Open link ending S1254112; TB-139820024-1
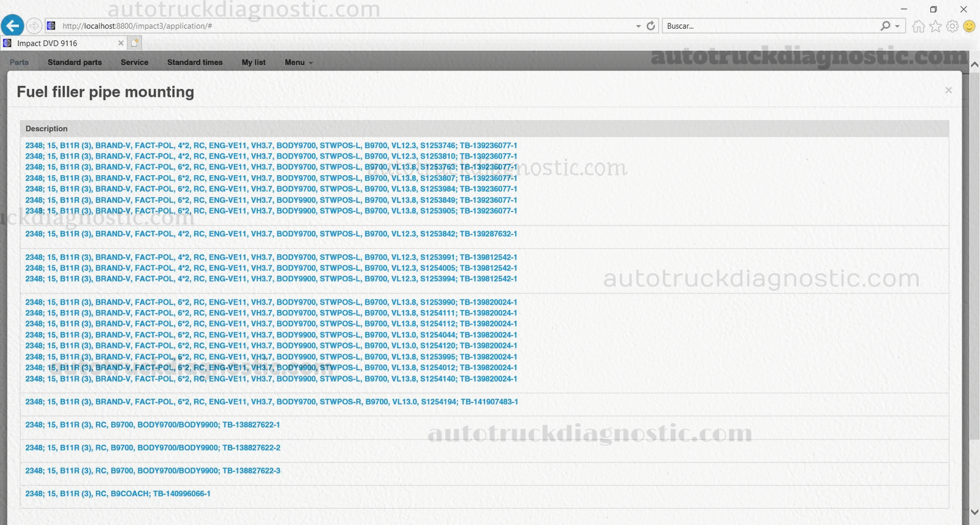The width and height of the screenshot is (980, 525). pos(271,323)
